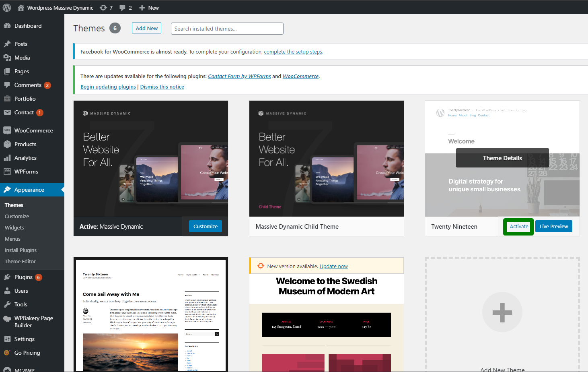
Task: Open the Massive Dynamic Child Theme thumbnail
Action: [x=327, y=159]
